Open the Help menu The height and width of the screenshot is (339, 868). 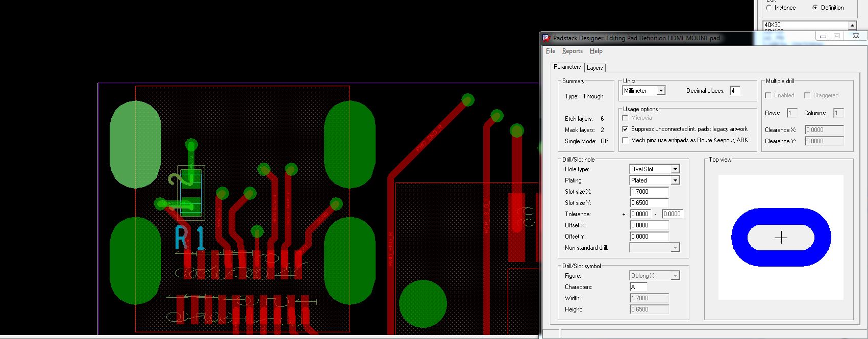tap(596, 51)
